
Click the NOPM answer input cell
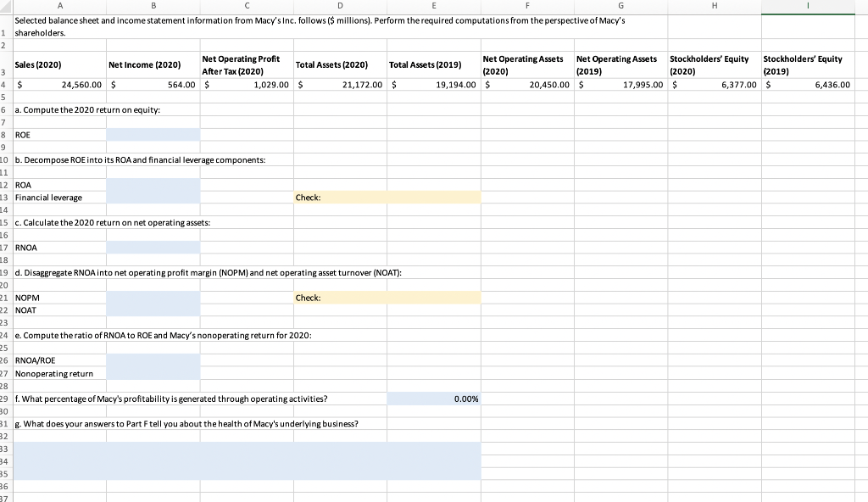153,298
